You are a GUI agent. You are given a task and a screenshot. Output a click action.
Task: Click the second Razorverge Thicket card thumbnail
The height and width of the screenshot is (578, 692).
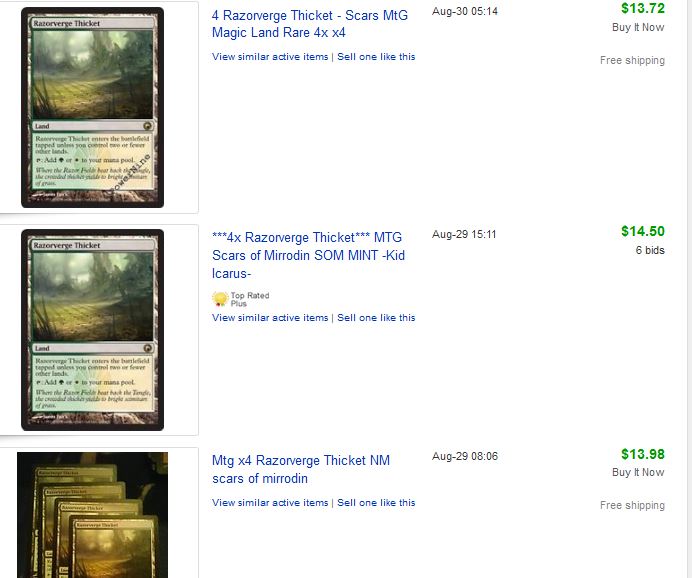point(92,330)
